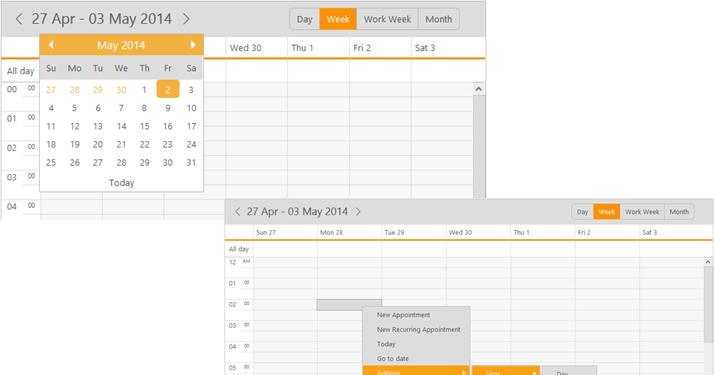714x375 pixels.
Task: Select May 22 in calendar popup
Action: pos(144,144)
